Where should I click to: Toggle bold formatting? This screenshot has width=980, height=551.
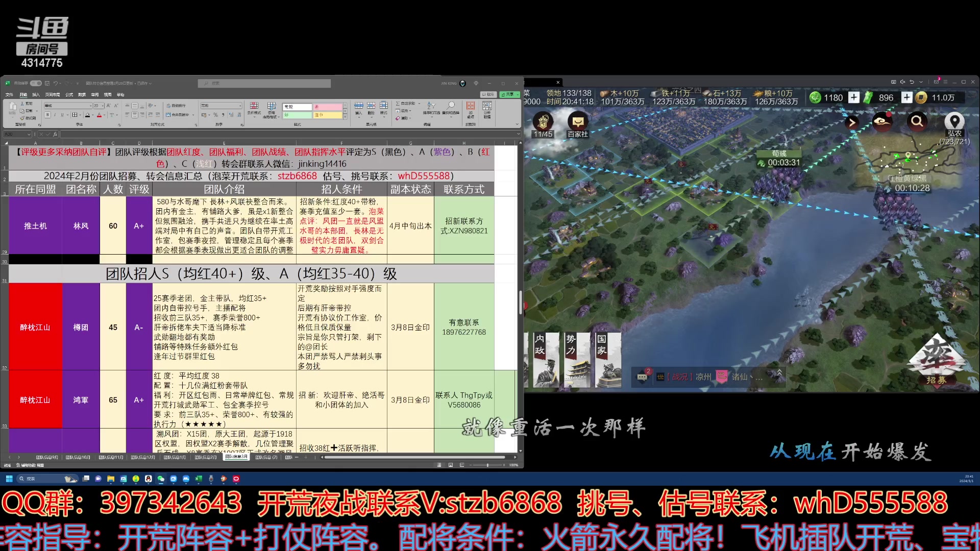click(47, 115)
